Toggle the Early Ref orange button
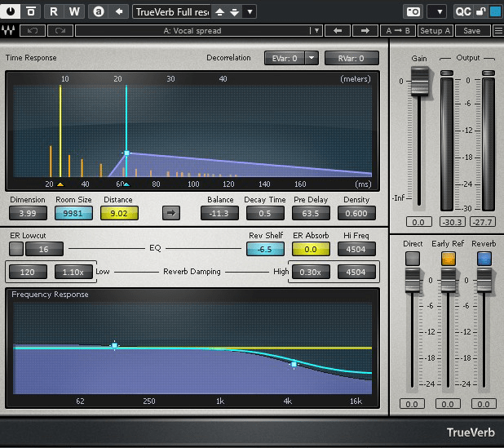Screen dimensions: 504x448 pos(448,258)
